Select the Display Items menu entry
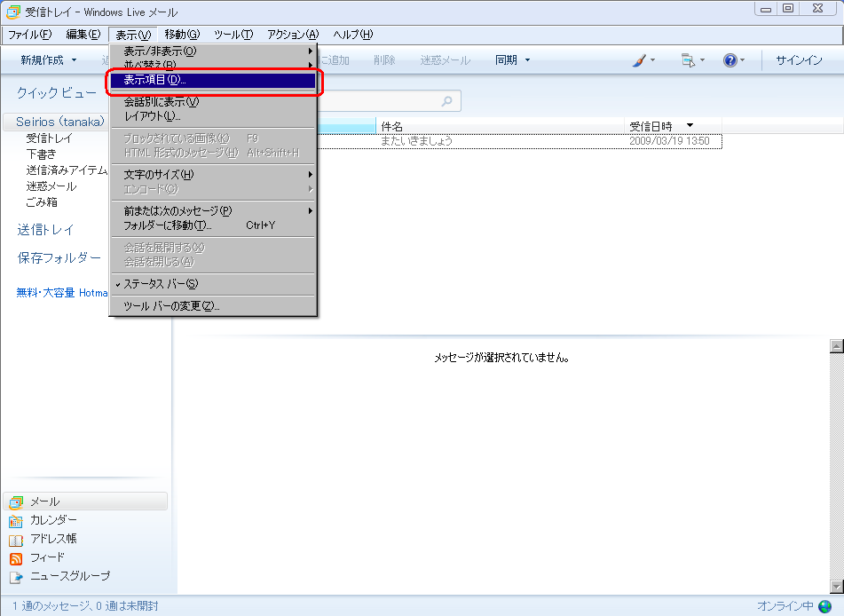Viewport: 844px width, 616px height. 155,81
